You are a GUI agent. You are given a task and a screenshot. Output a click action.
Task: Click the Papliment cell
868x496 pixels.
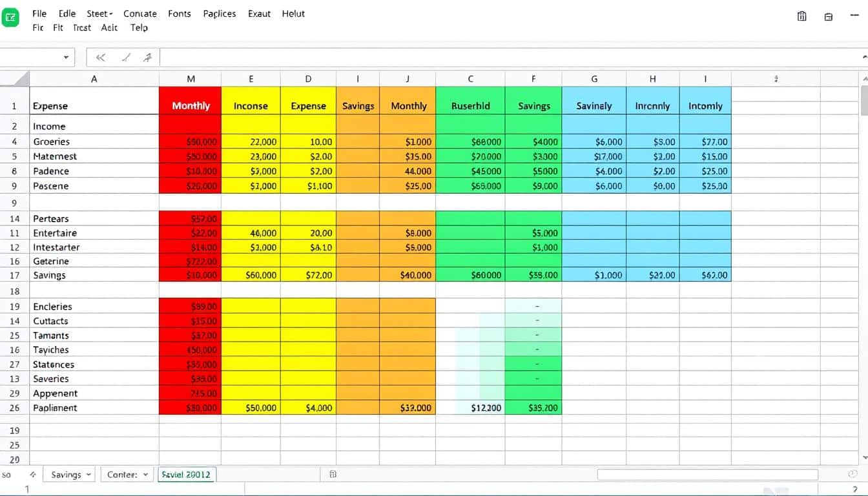point(94,408)
